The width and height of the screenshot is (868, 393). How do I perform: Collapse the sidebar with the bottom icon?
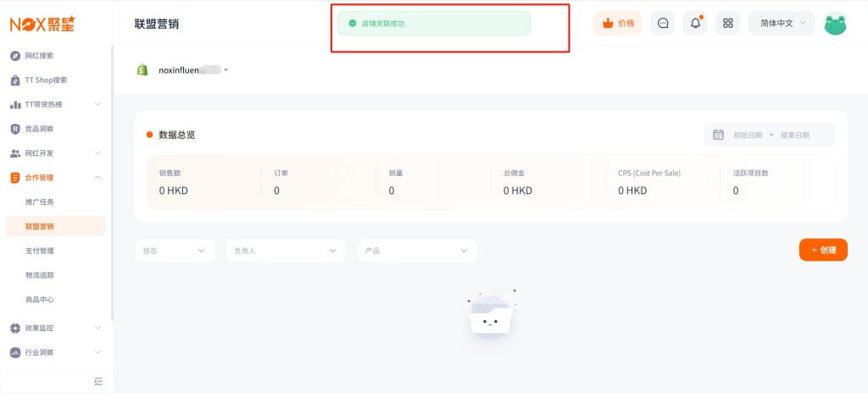[x=98, y=381]
